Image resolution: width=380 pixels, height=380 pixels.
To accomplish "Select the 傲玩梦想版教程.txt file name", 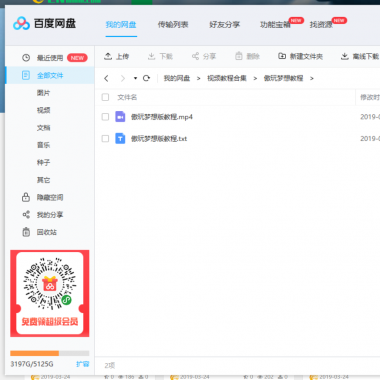I will point(159,139).
